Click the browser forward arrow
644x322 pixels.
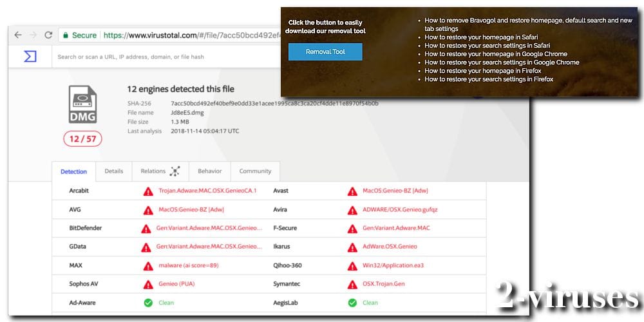(x=33, y=35)
